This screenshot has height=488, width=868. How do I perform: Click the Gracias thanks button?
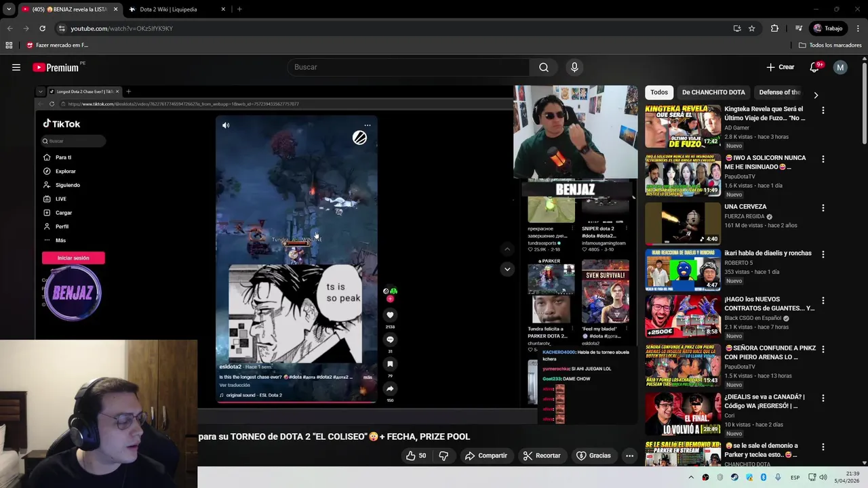(593, 455)
